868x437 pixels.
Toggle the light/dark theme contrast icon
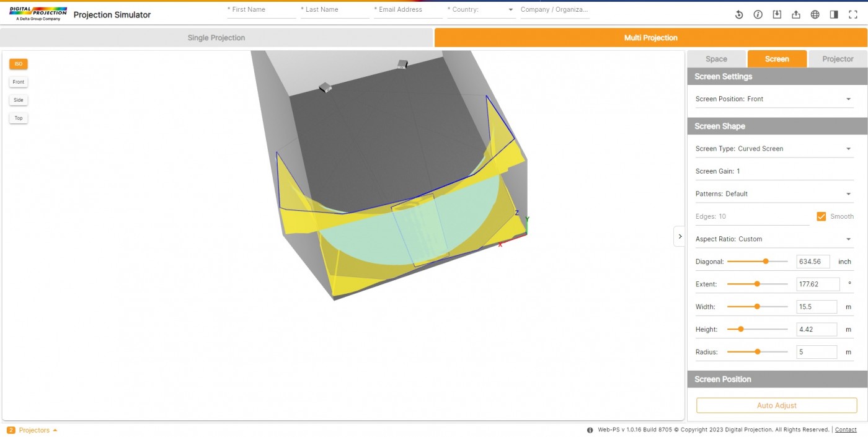pos(834,15)
